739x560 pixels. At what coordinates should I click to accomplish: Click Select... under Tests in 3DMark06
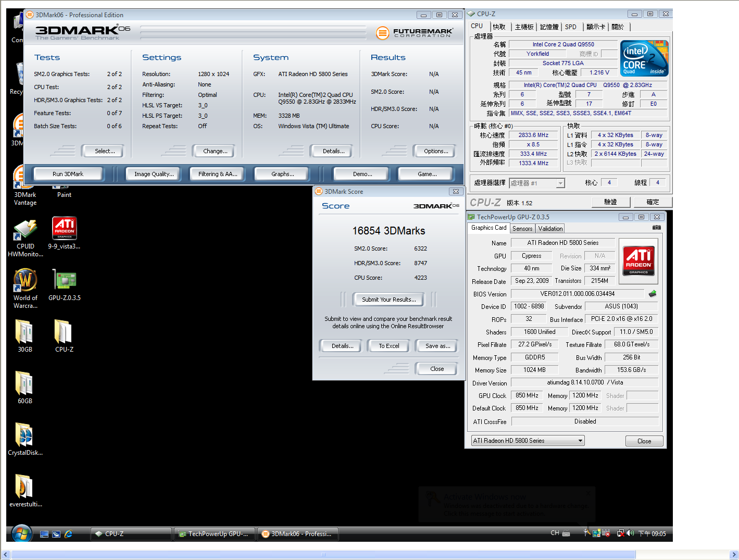click(103, 151)
